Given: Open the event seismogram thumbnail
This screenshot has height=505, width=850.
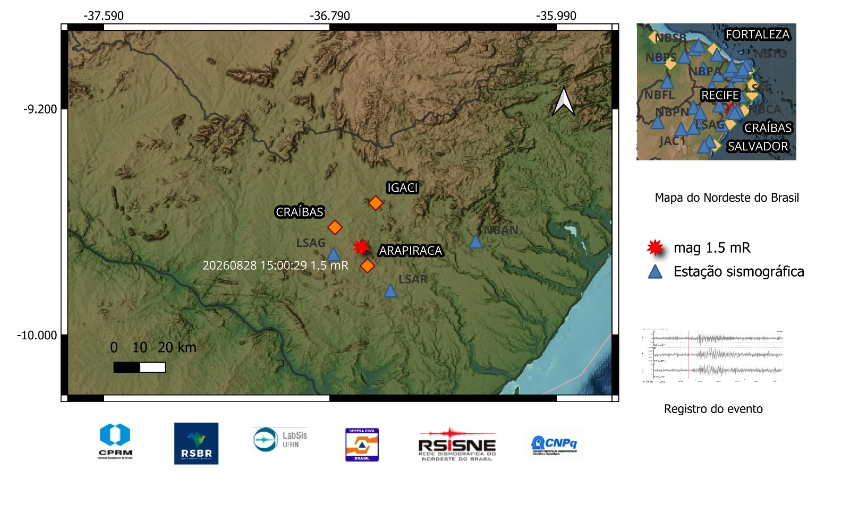Looking at the screenshot, I should (x=713, y=356).
